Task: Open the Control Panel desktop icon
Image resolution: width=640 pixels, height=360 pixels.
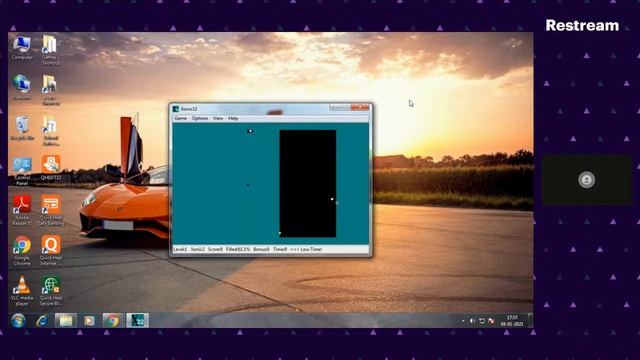Action: 22,171
